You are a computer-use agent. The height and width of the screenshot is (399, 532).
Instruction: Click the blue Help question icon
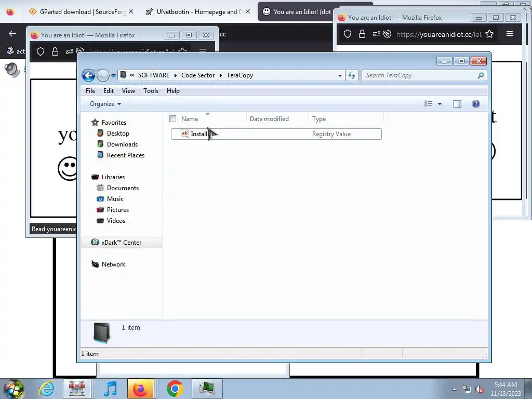476,104
